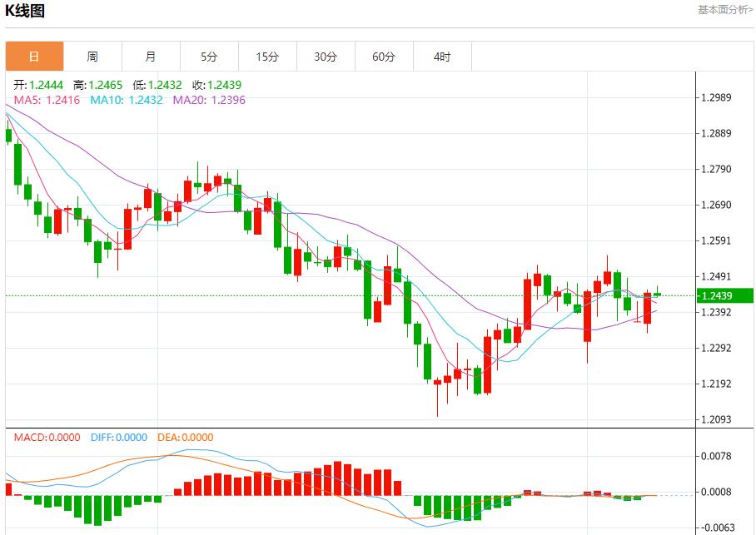Click the MA20 indicator label
Screen dimensions: 756x535
tap(209, 100)
